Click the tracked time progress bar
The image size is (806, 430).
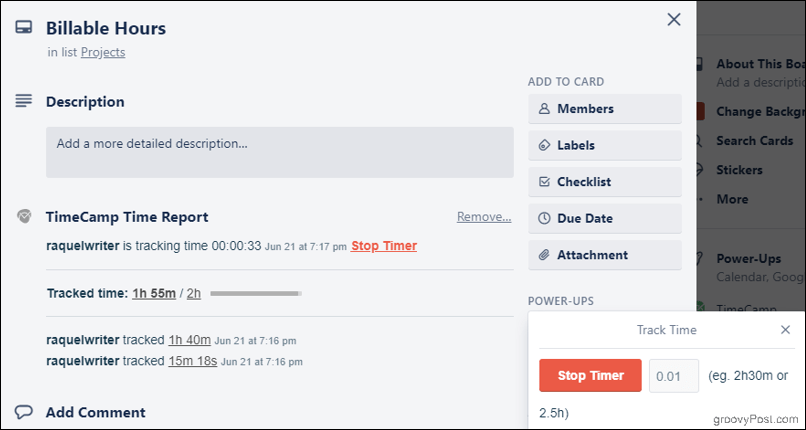tap(255, 294)
